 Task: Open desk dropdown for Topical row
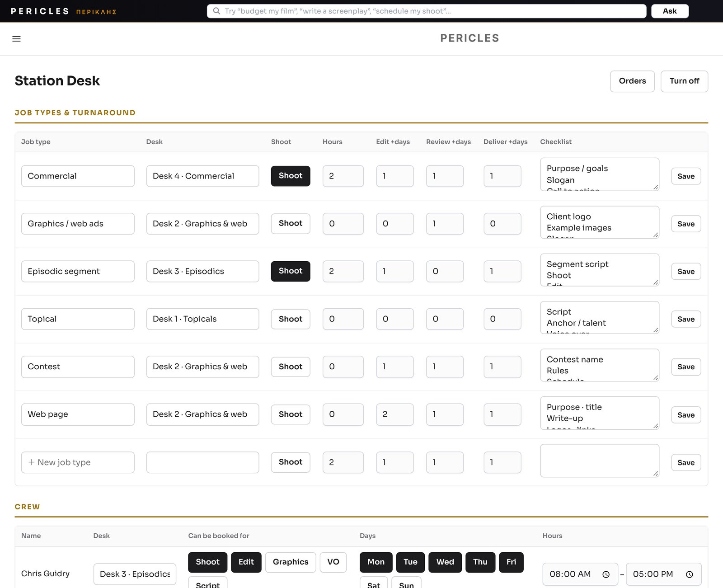[x=202, y=319]
